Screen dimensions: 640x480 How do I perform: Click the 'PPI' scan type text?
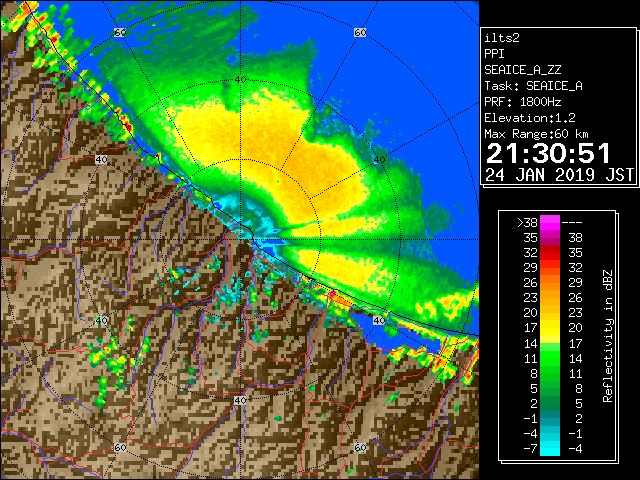coord(494,54)
